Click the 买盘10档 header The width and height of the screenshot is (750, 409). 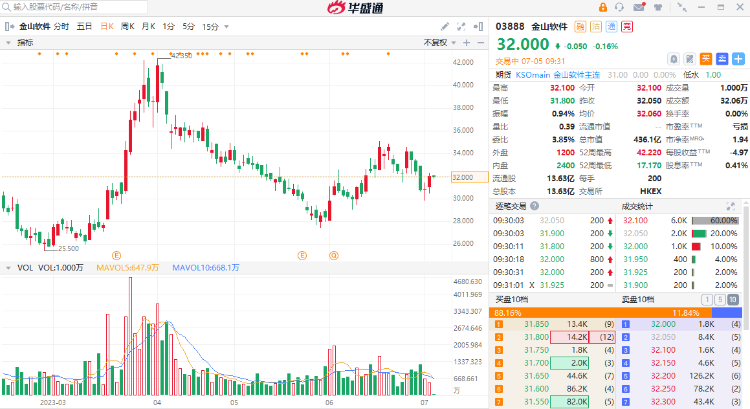(511, 299)
